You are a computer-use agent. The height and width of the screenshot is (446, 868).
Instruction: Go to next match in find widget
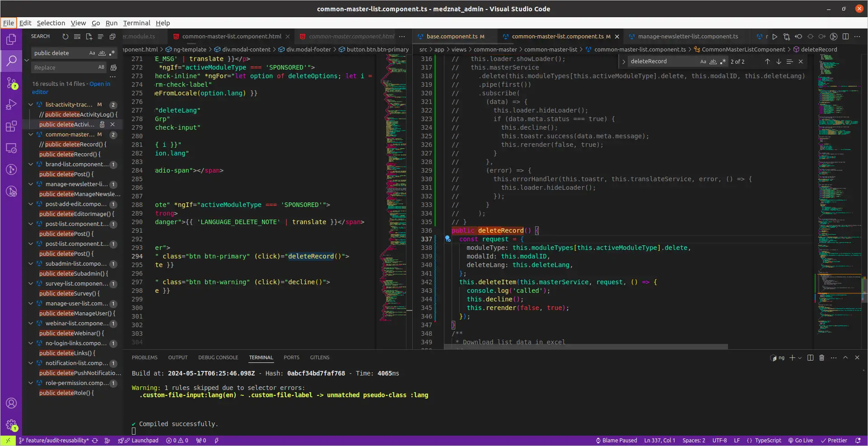[x=779, y=61]
